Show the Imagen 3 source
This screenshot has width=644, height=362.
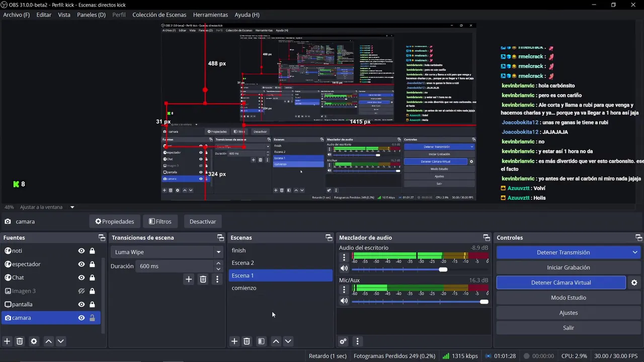click(81, 291)
